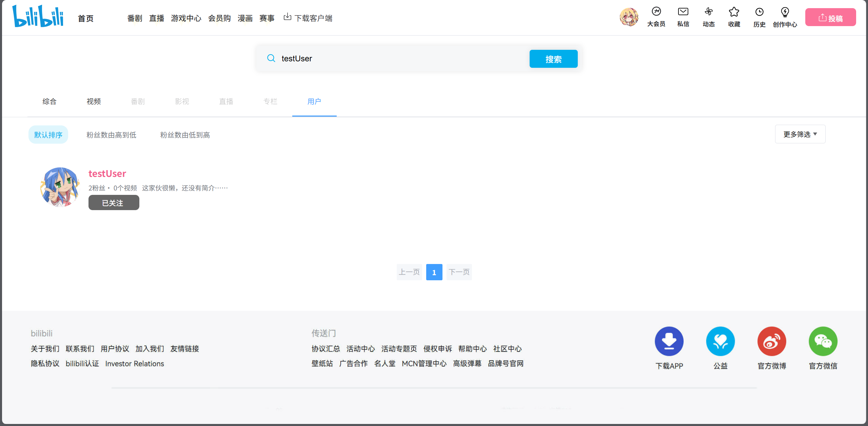This screenshot has width=868, height=426.
Task: Select 粉丝数由高到低 sort option
Action: pos(111,135)
